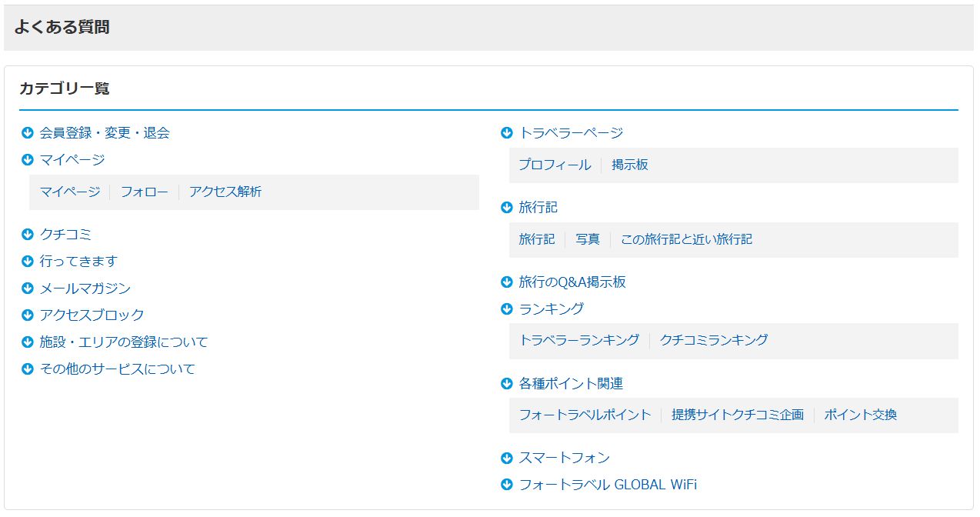
Task: Open 施設・エリアの登録について category
Action: click(123, 342)
